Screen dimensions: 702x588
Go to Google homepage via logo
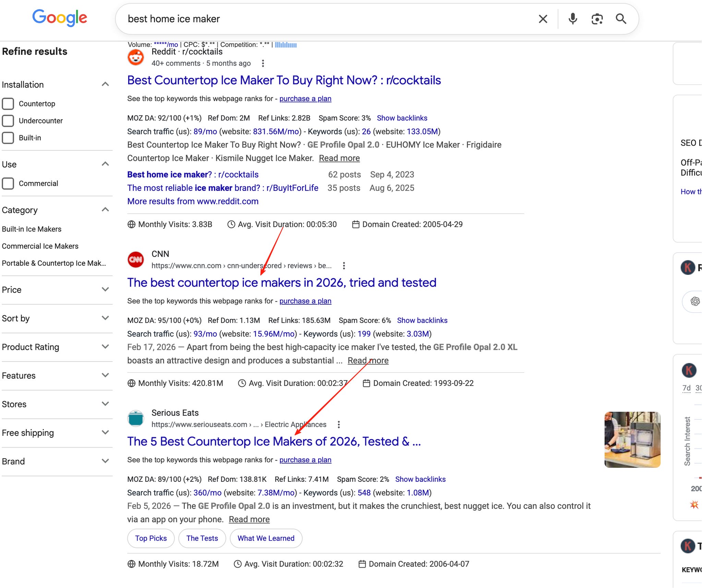click(60, 18)
